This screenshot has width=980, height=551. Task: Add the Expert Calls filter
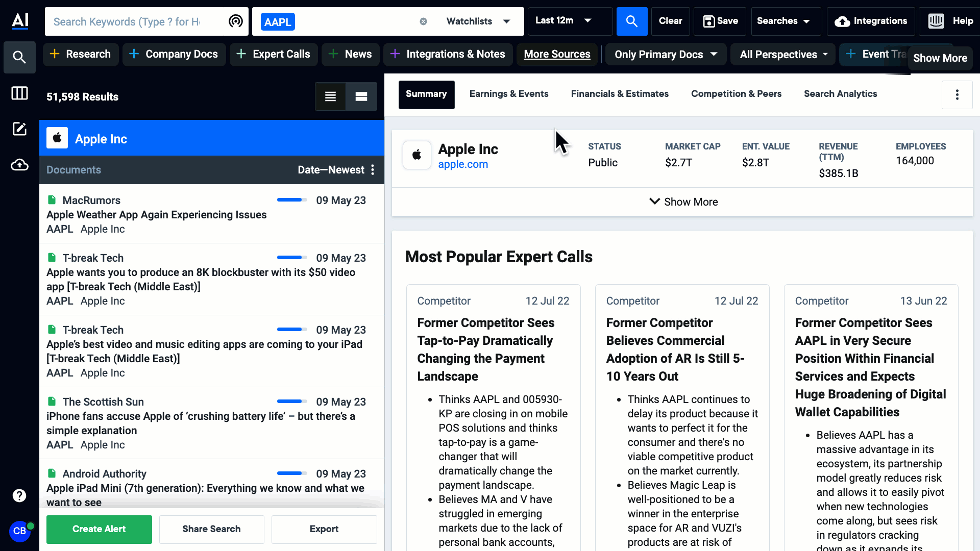[274, 54]
